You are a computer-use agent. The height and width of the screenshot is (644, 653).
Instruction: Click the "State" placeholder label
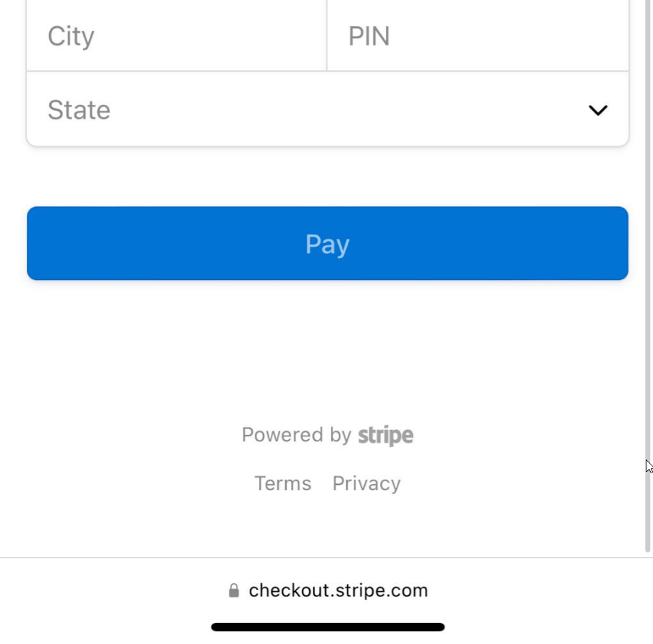coord(79,110)
